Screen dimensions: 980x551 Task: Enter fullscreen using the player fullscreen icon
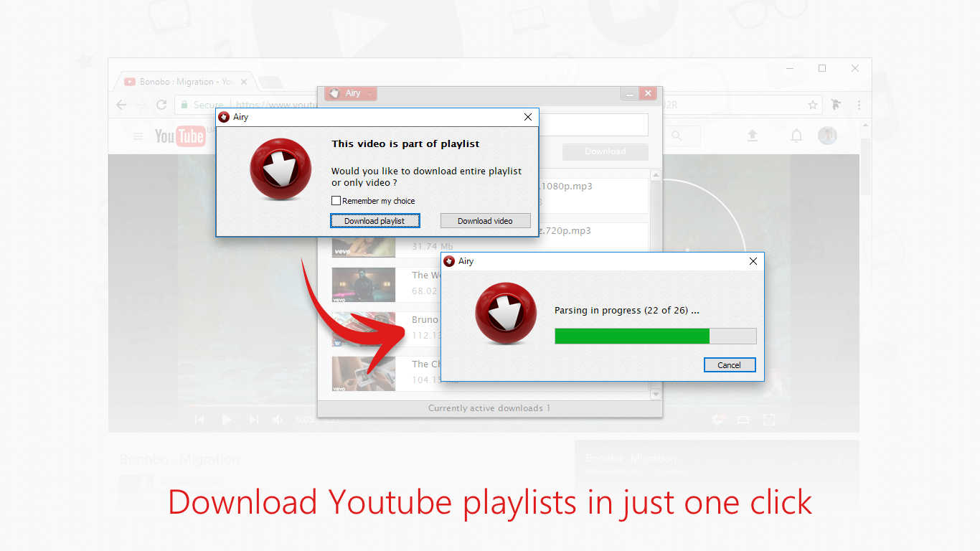769,420
